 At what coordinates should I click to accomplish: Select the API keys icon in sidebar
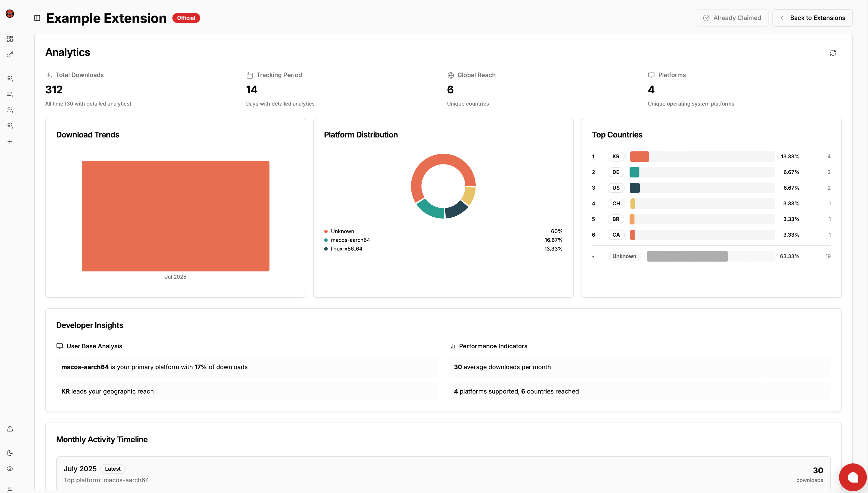click(10, 54)
